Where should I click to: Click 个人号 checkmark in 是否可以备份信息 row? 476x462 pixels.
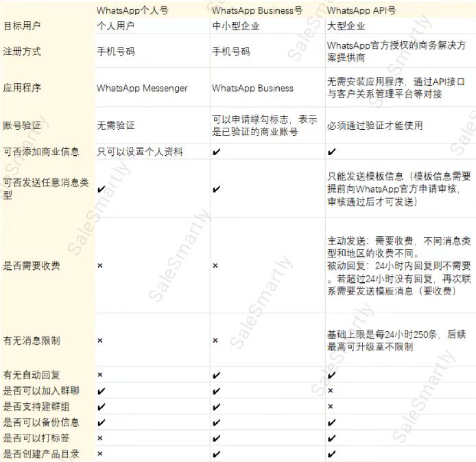(x=101, y=422)
